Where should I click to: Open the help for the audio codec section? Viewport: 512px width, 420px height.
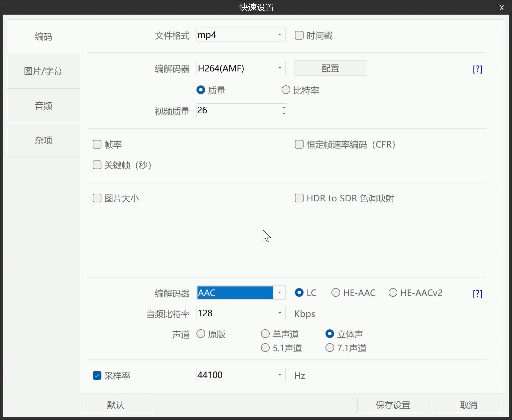tap(477, 293)
